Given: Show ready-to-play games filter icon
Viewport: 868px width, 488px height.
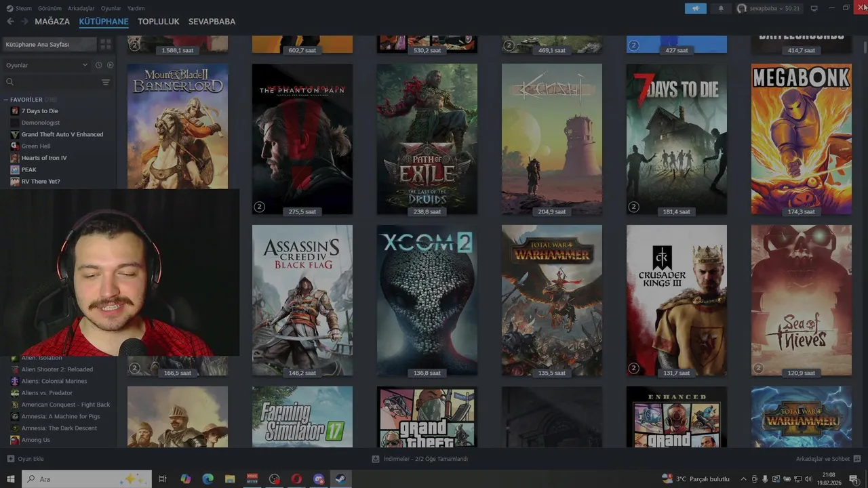Looking at the screenshot, I should [x=110, y=65].
